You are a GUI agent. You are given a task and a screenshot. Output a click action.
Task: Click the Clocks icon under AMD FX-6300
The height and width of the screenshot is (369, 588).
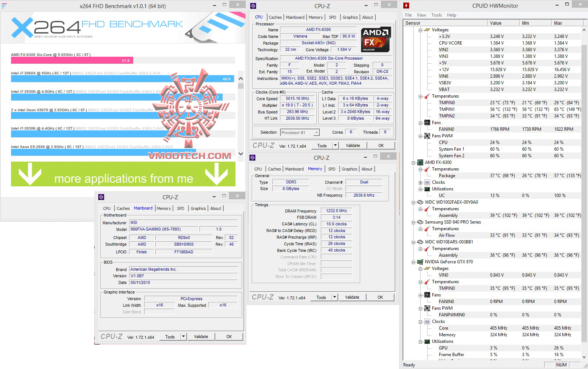[427, 182]
